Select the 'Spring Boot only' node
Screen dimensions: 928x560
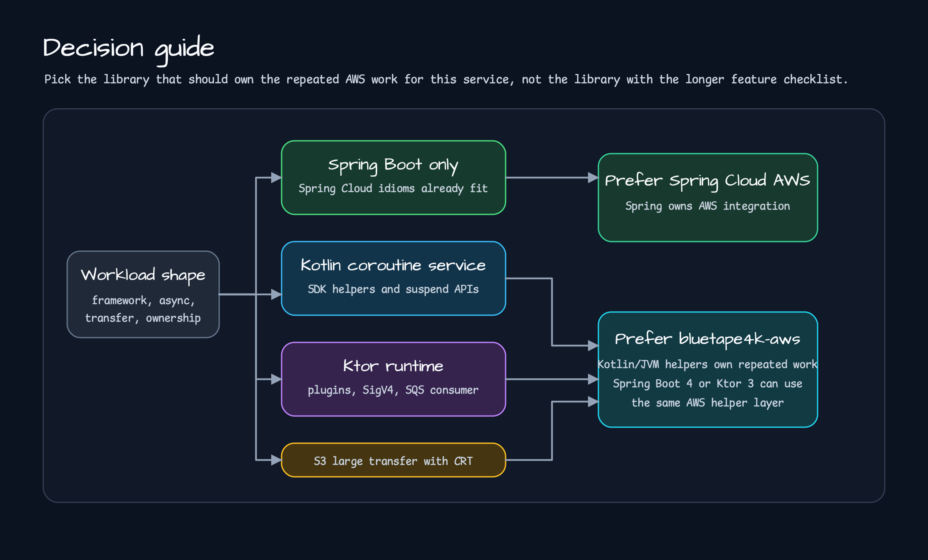tap(394, 178)
